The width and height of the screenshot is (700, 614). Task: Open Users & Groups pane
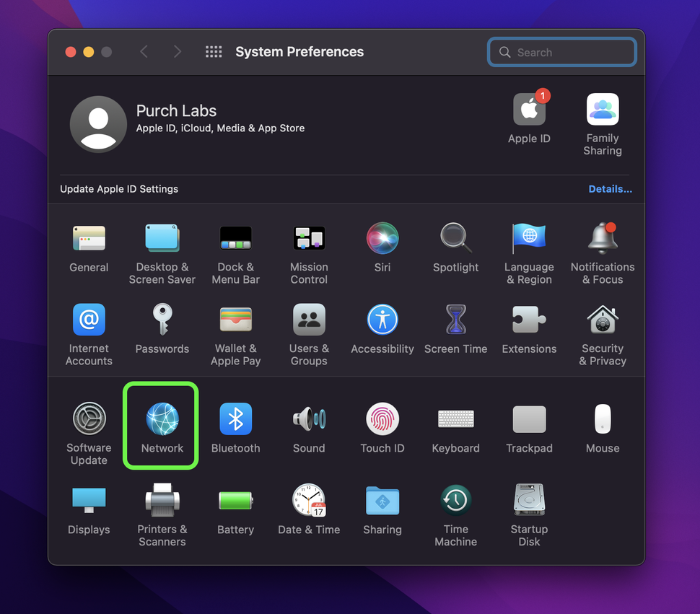(x=309, y=335)
